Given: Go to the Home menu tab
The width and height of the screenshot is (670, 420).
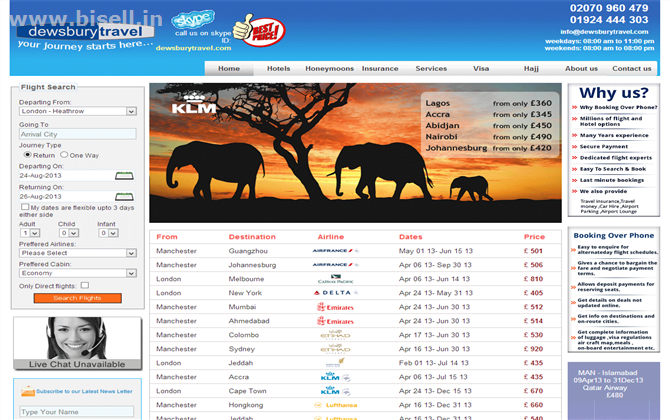Looking at the screenshot, I should (x=229, y=68).
